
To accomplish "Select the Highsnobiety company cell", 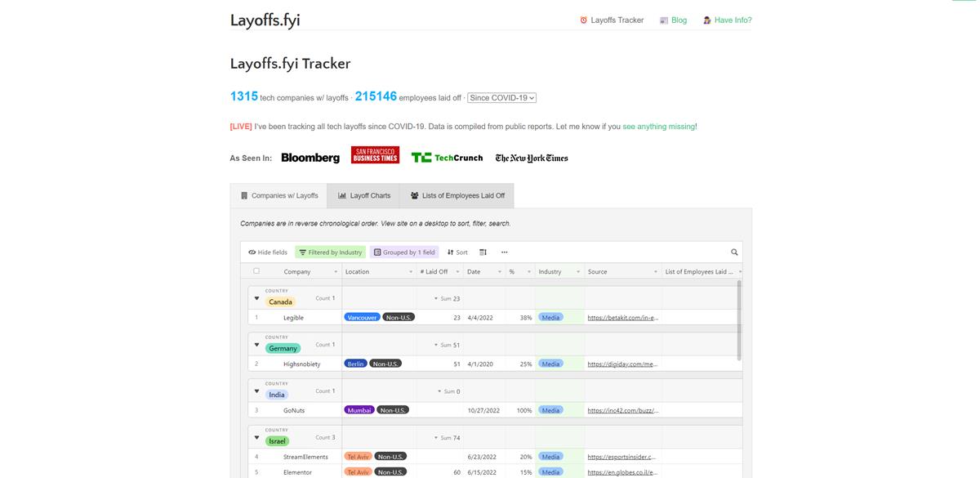I will click(301, 364).
